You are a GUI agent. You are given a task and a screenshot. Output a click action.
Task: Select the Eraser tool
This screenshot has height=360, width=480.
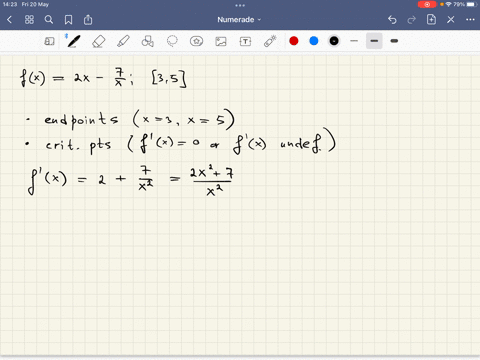98,41
